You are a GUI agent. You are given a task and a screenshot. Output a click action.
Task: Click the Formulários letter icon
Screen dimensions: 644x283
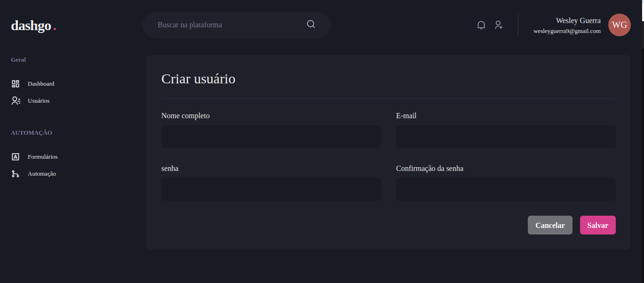[16, 157]
